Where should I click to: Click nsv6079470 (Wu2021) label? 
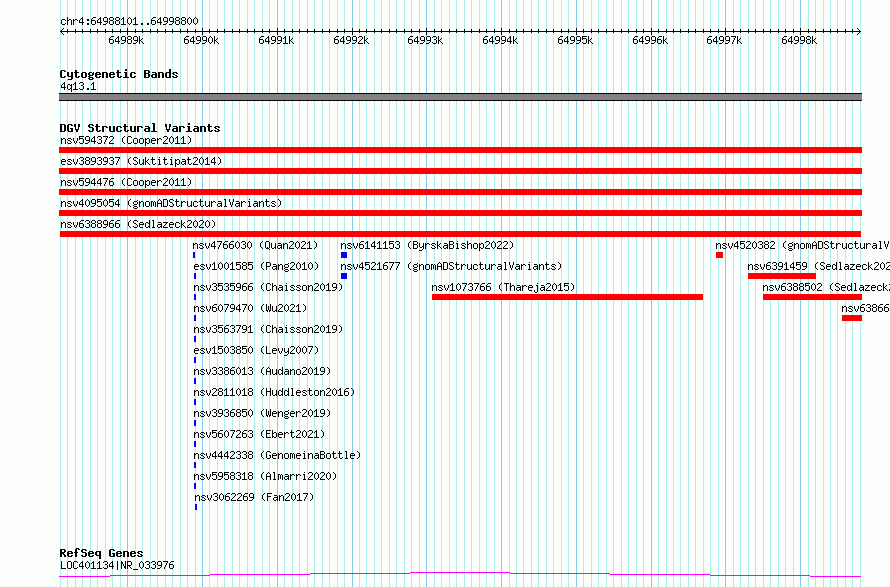coord(250,308)
